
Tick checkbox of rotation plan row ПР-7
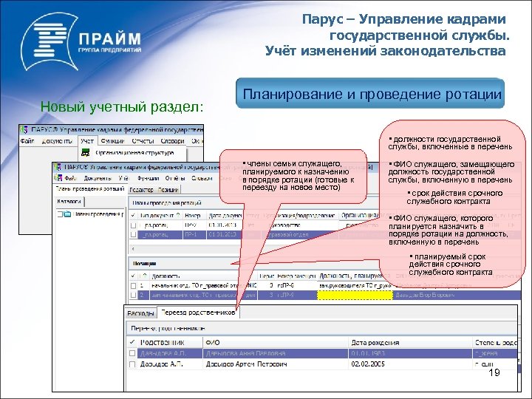coord(133,225)
